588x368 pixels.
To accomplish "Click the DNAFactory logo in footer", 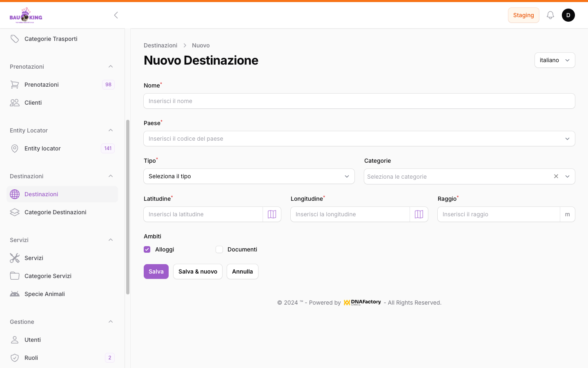I will (x=362, y=303).
